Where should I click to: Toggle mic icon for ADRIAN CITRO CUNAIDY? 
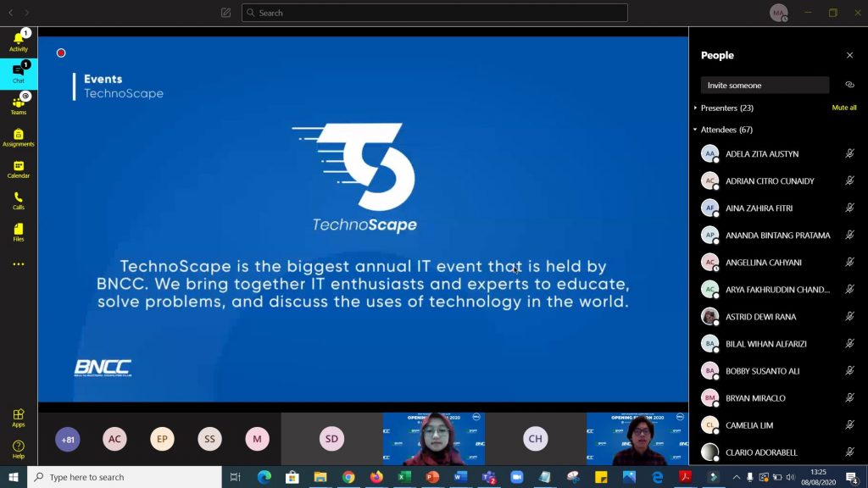(x=849, y=180)
